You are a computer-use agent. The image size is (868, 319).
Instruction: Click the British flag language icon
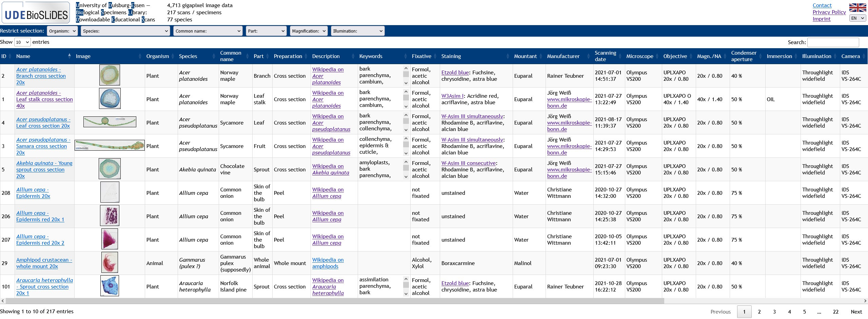click(857, 7)
